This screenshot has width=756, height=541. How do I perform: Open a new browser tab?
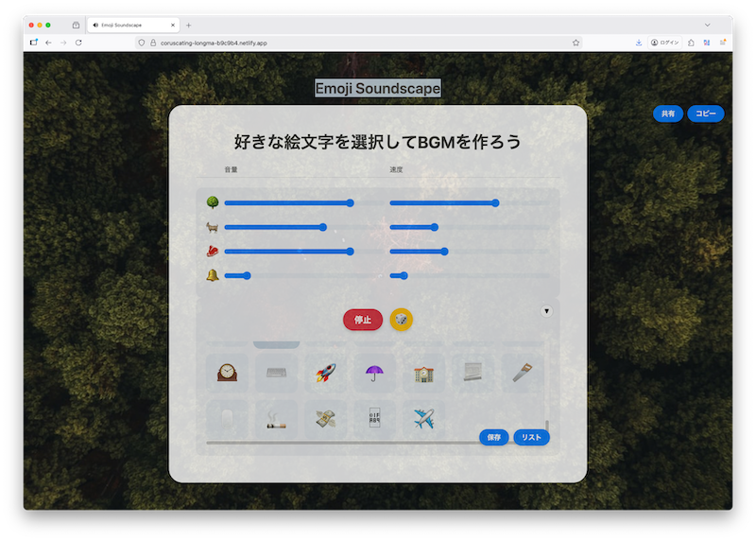(188, 25)
